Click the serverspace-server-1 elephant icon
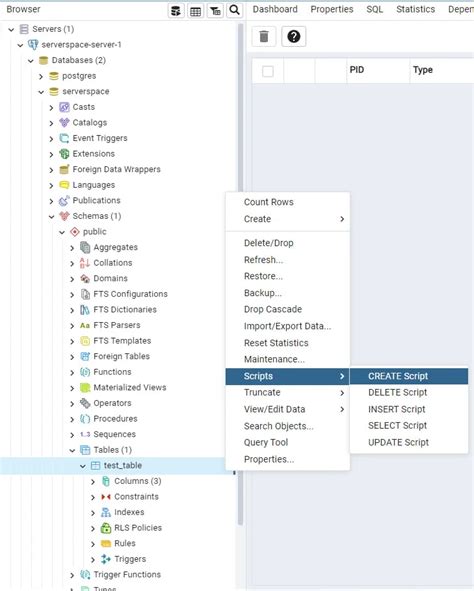Image resolution: width=474 pixels, height=591 pixels. click(x=33, y=45)
